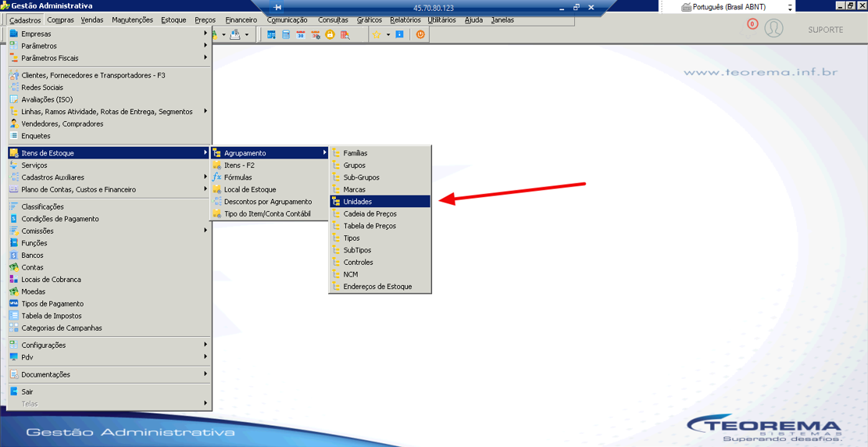Image resolution: width=868 pixels, height=447 pixels.
Task: Click the cash register toolbar icon
Action: (x=234, y=34)
